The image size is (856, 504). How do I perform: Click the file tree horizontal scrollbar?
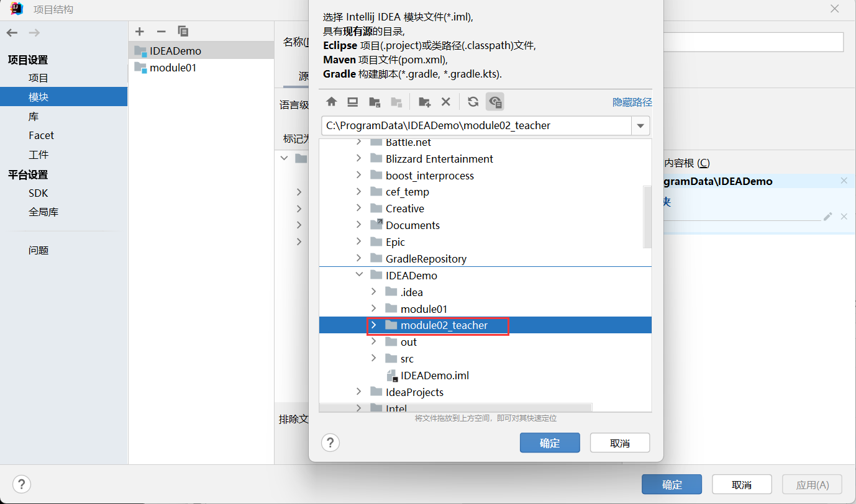tap(455, 408)
